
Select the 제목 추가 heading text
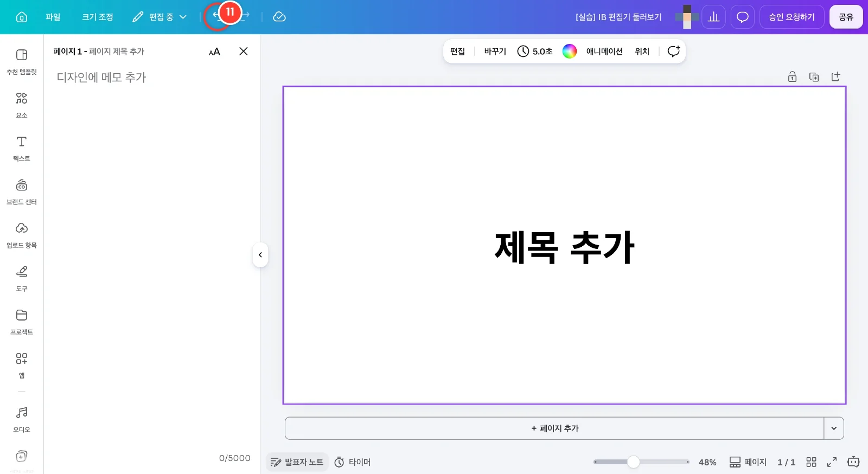pyautogui.click(x=564, y=247)
